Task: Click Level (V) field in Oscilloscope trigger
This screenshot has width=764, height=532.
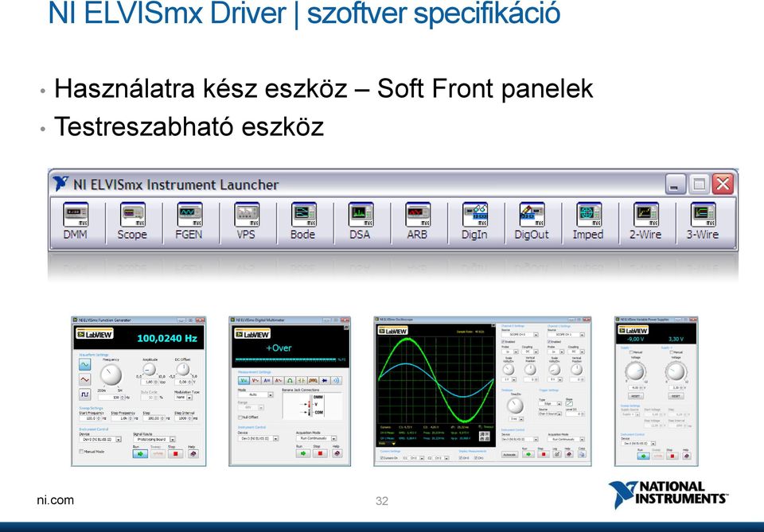Action: click(x=575, y=414)
